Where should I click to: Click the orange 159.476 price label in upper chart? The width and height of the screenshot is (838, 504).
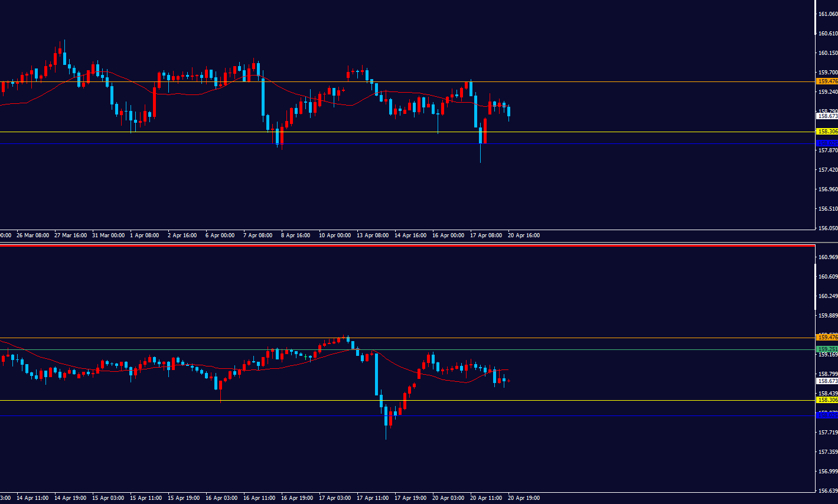point(827,81)
